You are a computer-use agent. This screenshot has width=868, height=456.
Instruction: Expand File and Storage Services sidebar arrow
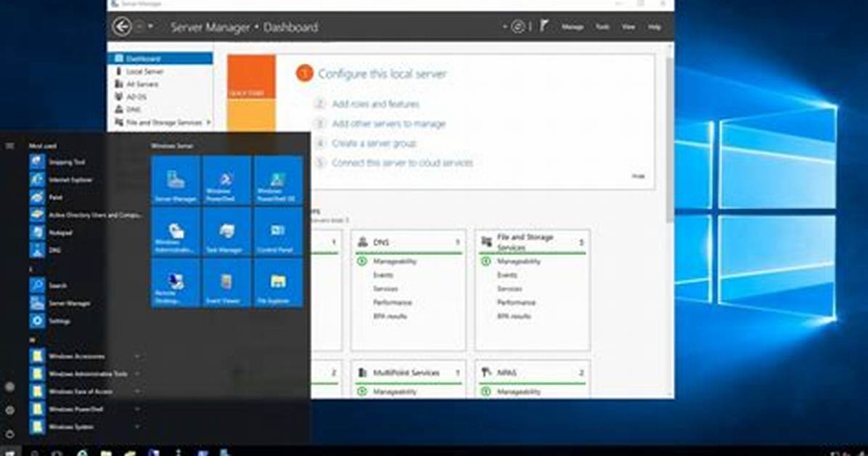(x=209, y=123)
